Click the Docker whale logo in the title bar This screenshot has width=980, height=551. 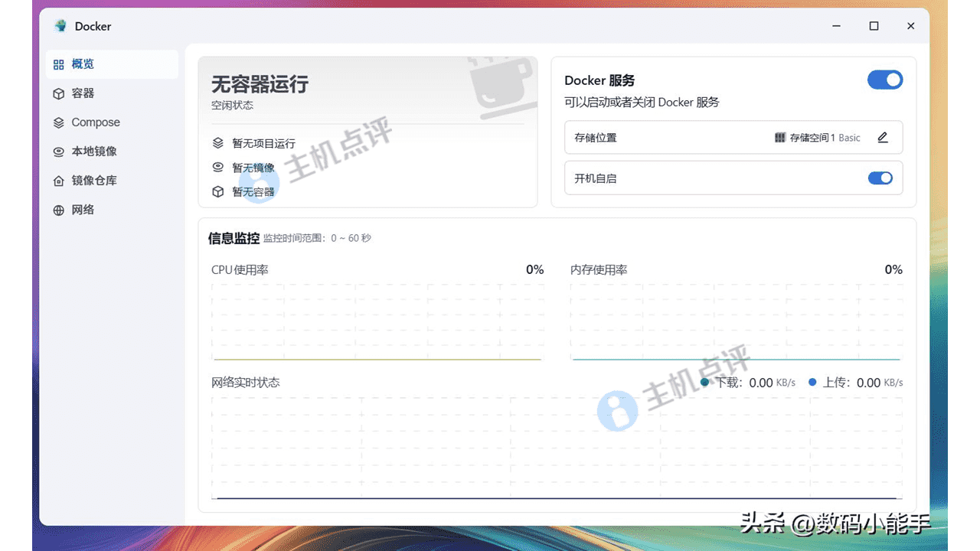tap(60, 25)
